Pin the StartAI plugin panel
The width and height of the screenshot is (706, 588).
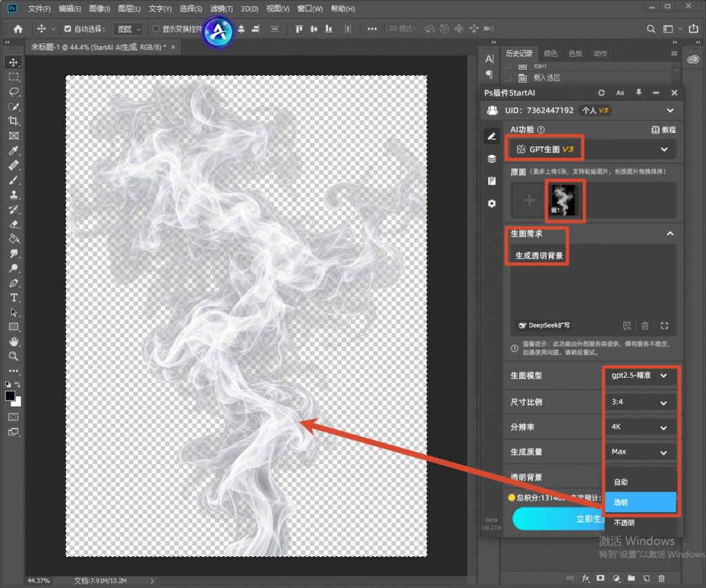[638, 92]
